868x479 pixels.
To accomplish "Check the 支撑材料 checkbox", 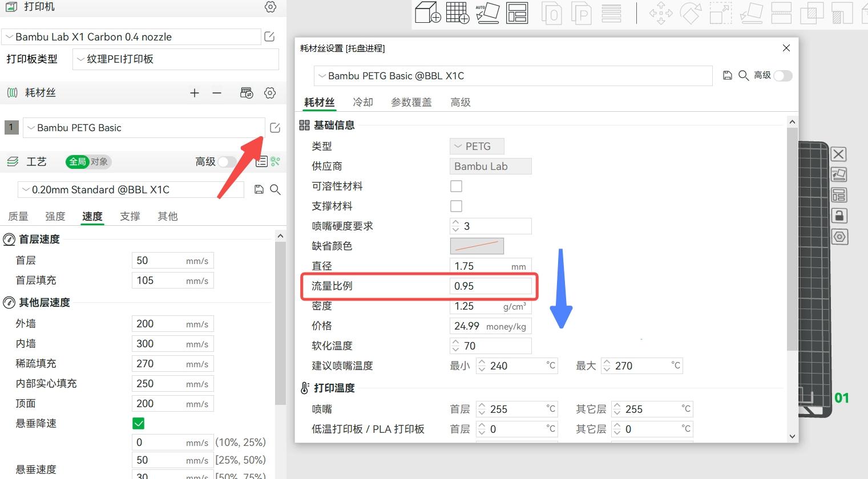I will coord(456,206).
